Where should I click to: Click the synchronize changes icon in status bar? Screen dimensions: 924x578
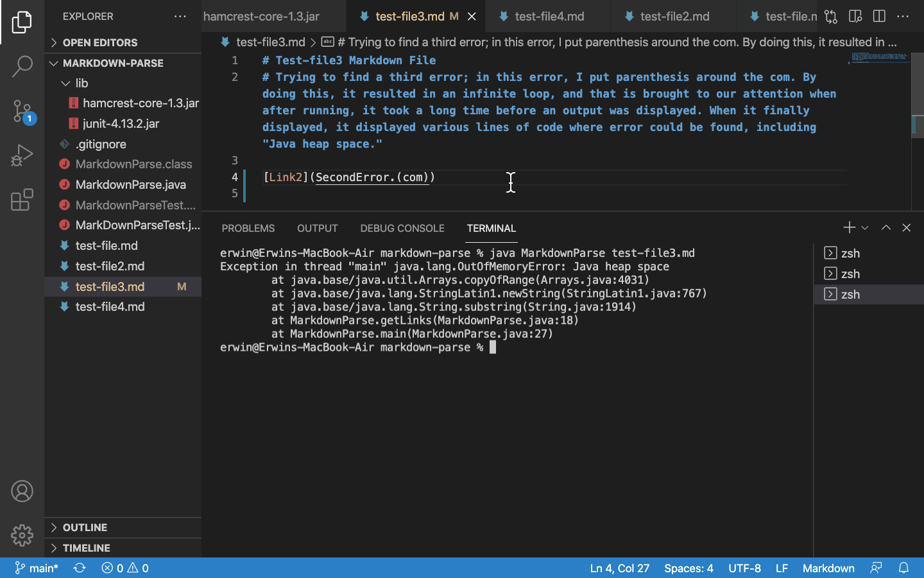[x=80, y=568]
